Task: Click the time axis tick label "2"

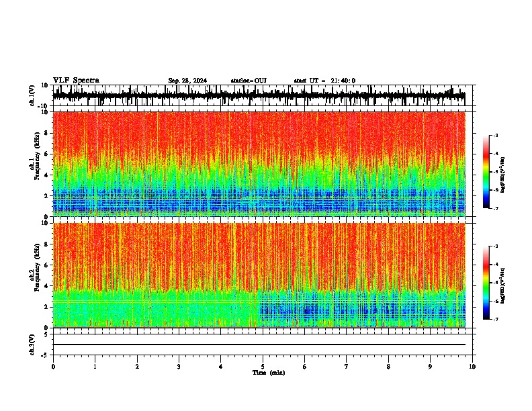Action: point(137,367)
